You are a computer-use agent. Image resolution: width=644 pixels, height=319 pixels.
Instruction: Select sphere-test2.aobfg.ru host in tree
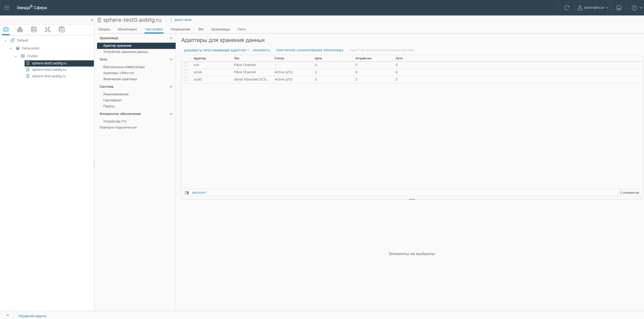coord(49,70)
